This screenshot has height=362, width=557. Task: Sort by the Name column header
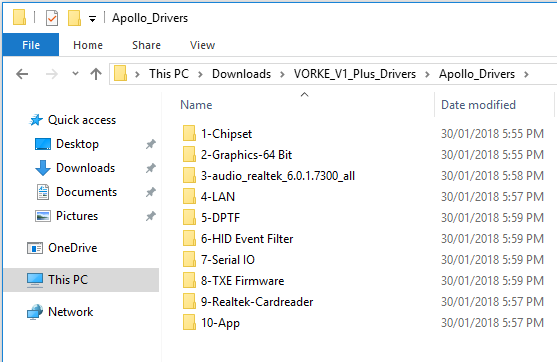196,105
